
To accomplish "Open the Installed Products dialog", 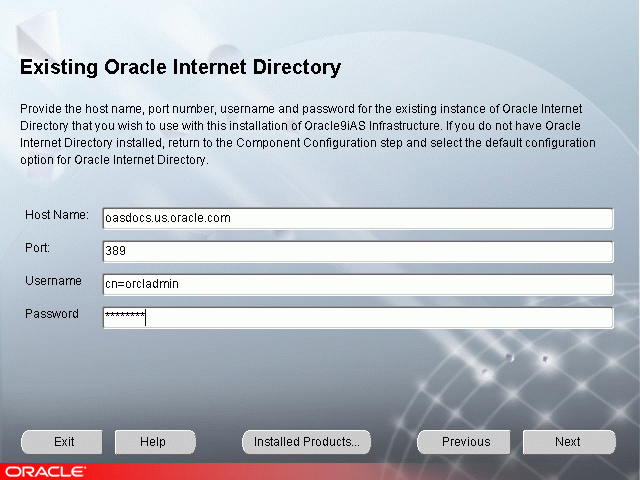I will [x=307, y=442].
